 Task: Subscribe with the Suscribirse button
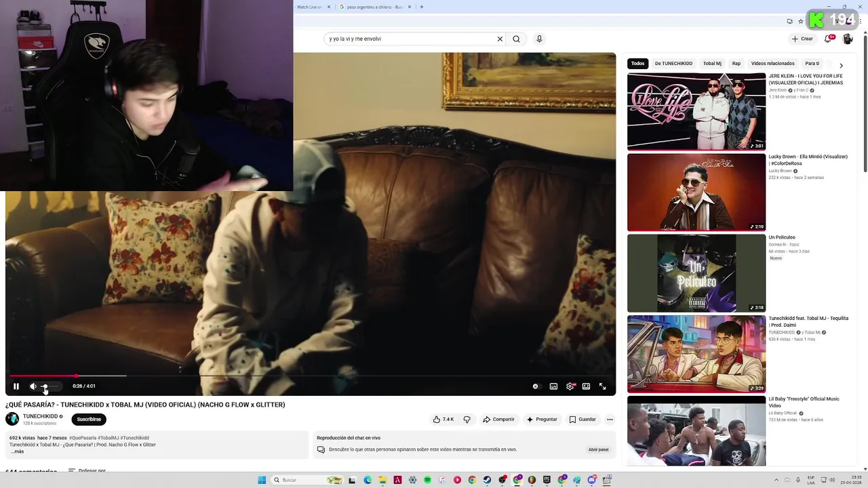click(x=89, y=420)
